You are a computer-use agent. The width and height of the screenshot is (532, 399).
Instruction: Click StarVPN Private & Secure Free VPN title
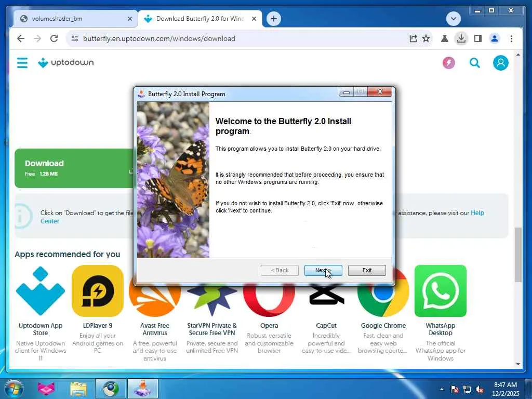[212, 329]
